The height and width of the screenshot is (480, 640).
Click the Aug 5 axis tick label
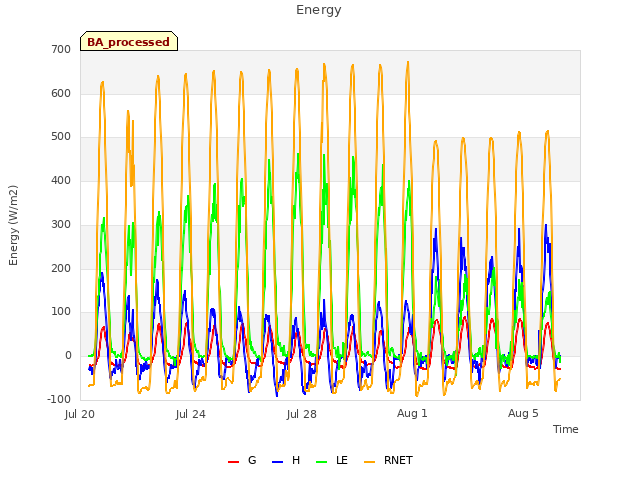pyautogui.click(x=523, y=413)
